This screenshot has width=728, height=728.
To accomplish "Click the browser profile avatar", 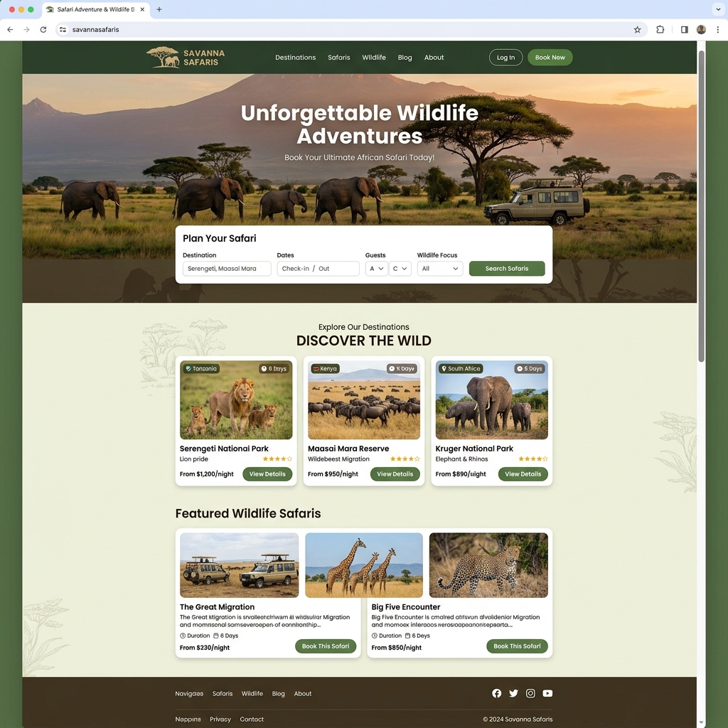I will [x=701, y=30].
